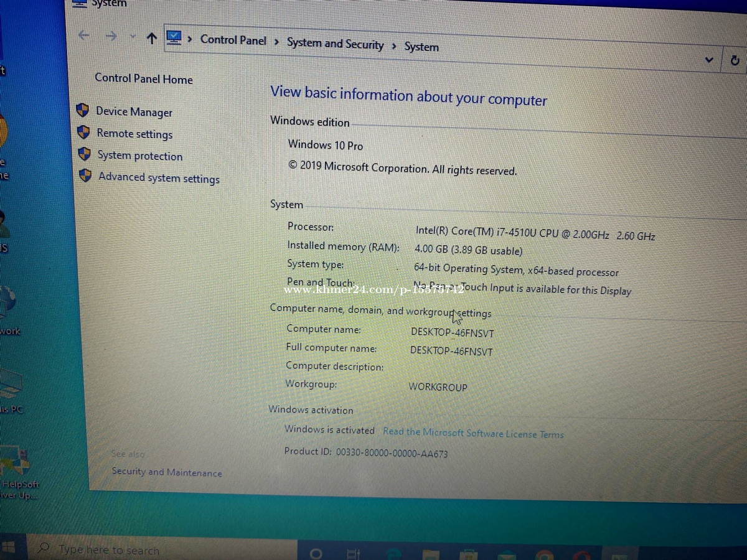Image resolution: width=747 pixels, height=560 pixels.
Task: Open System protection
Action: pos(140,156)
